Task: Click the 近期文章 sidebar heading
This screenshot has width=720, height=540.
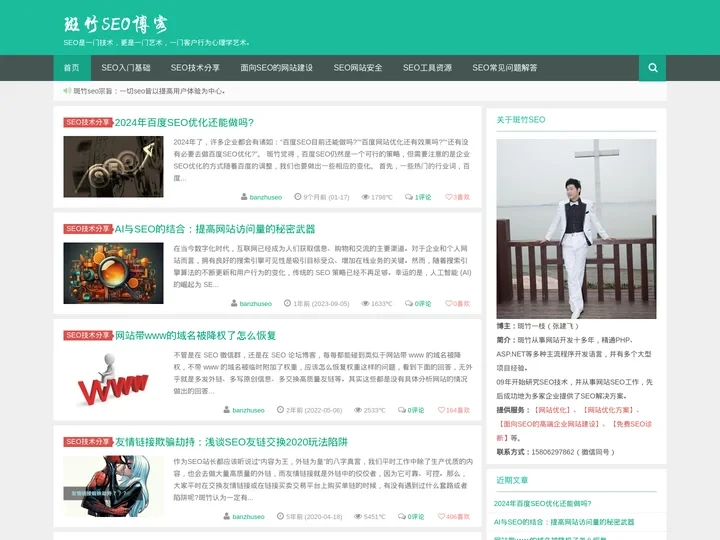Action: (x=512, y=480)
